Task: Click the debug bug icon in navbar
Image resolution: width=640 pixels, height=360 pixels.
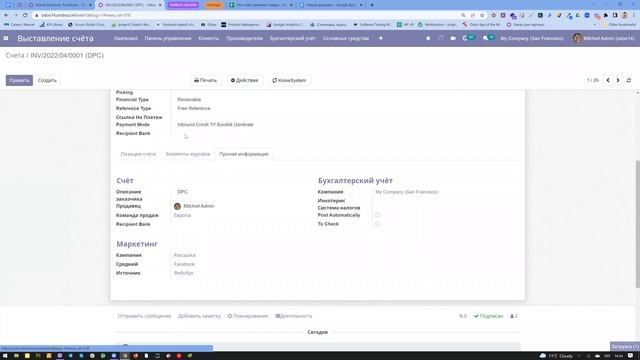Action: (428, 38)
